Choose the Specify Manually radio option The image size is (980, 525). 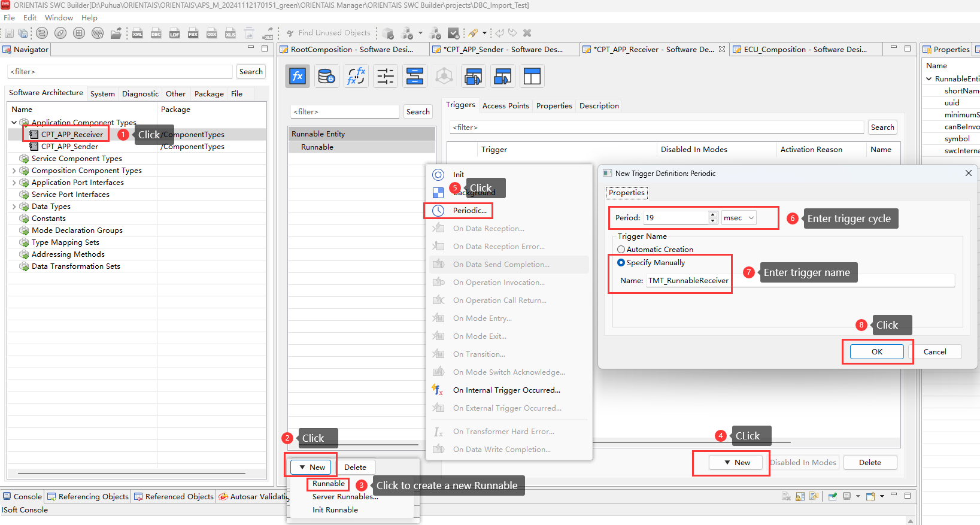621,263
